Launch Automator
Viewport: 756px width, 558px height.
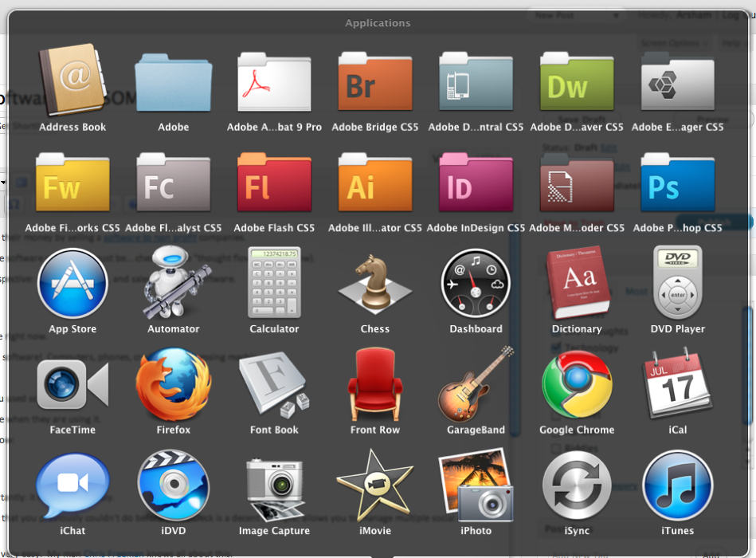coord(173,284)
